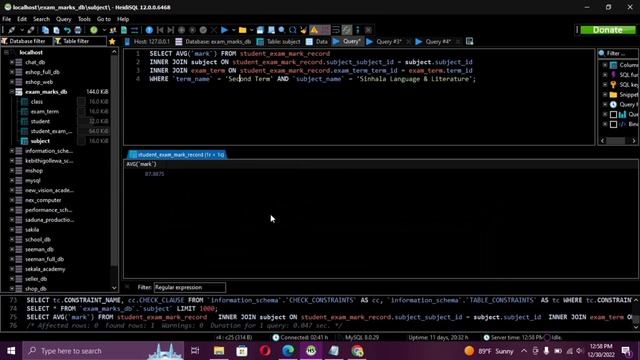Screen dimensions: 640x360
Task: Open the User manager toolbar icon
Action: pyautogui.click(x=113, y=30)
